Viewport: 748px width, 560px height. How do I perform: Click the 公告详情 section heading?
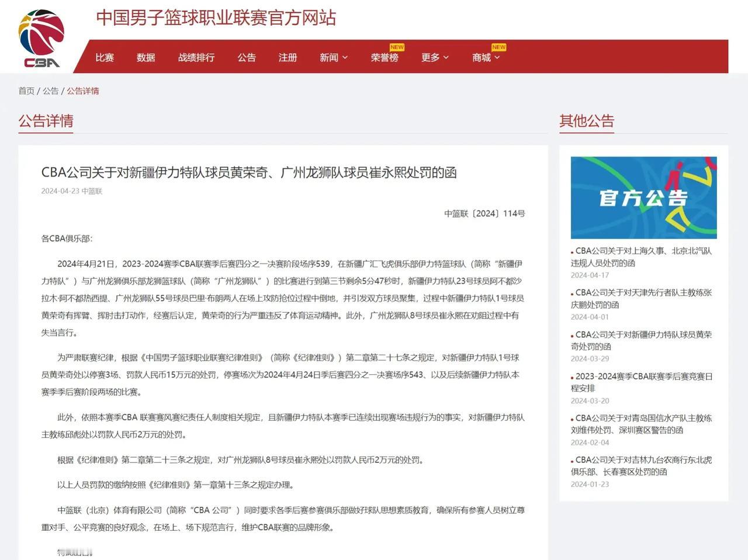pos(46,121)
